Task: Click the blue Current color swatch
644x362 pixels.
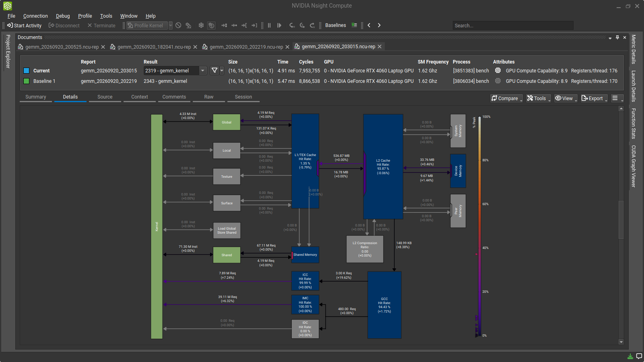Action: [x=27, y=71]
